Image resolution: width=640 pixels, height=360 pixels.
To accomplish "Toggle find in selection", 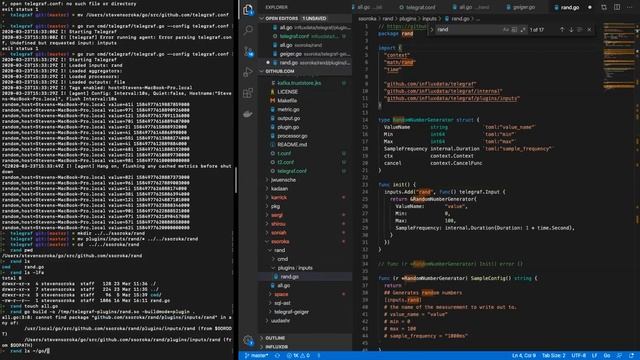I will (580, 30).
